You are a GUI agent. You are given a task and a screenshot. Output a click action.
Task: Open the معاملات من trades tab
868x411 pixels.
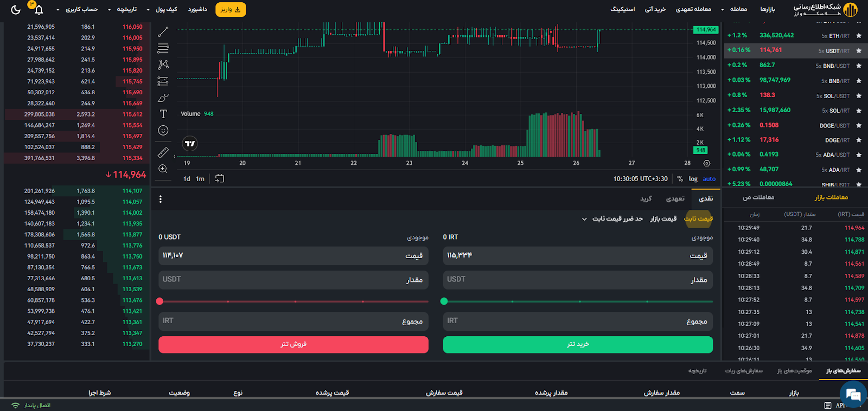(x=758, y=197)
